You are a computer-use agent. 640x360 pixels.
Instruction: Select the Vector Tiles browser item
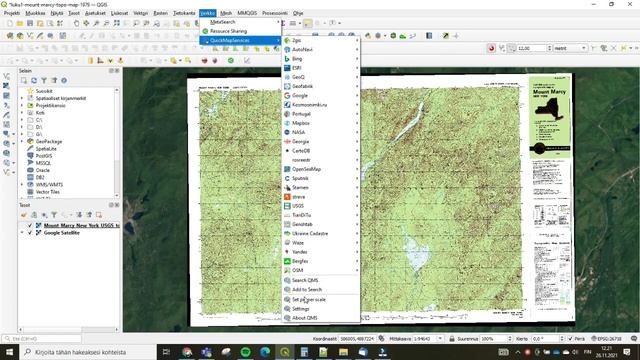[x=47, y=192]
